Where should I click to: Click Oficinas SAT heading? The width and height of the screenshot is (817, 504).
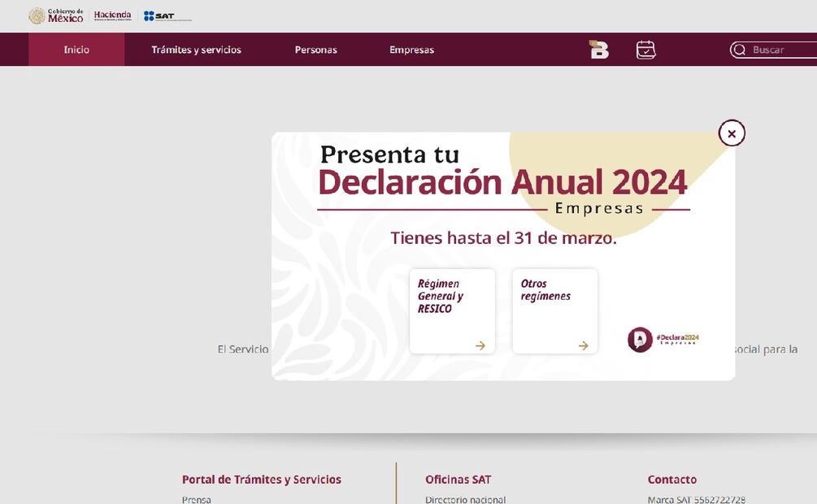[x=458, y=480]
